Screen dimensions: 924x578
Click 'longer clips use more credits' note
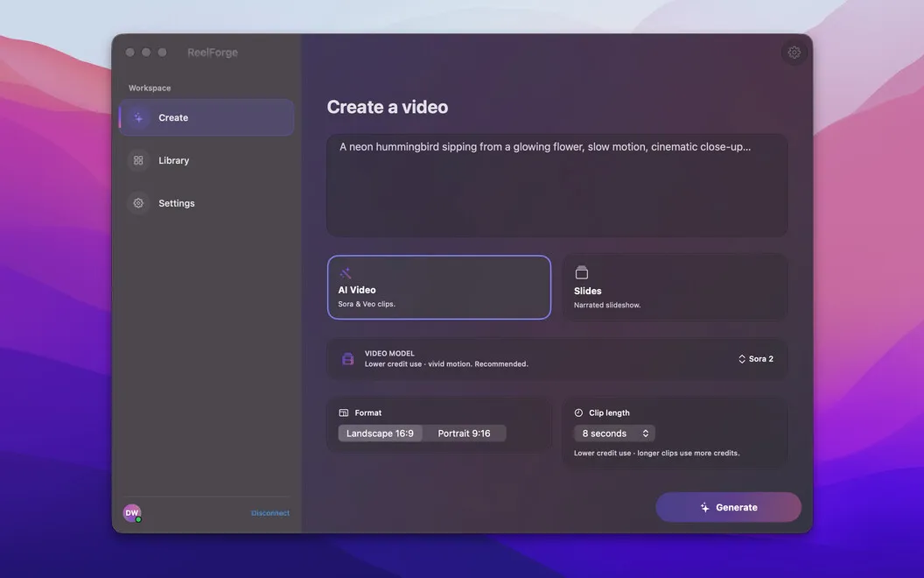(689, 453)
